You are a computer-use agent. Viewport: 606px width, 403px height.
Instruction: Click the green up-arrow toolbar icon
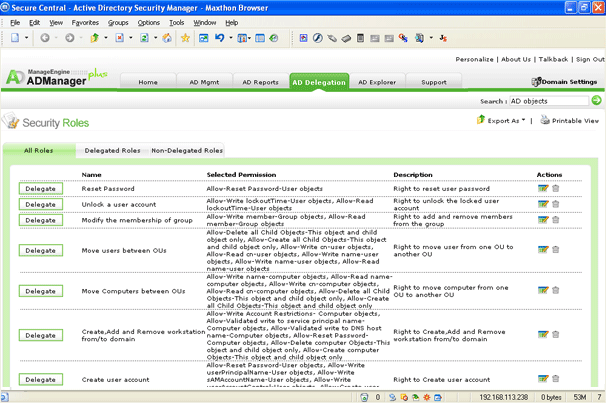[94, 38]
